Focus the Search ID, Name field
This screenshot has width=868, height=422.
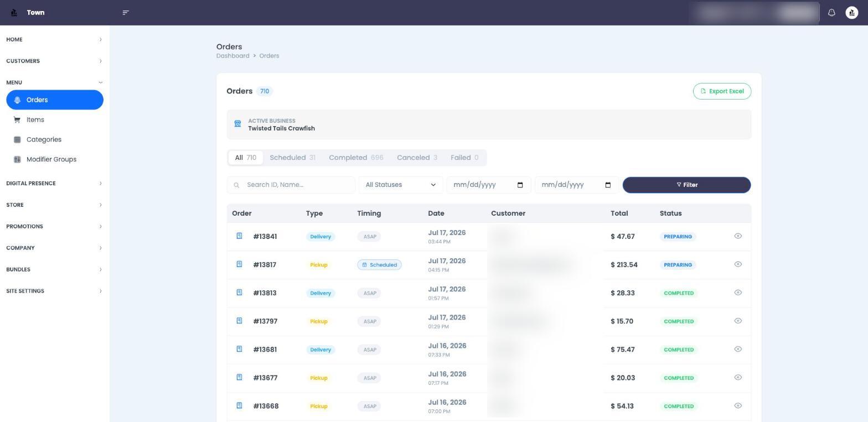(x=291, y=185)
